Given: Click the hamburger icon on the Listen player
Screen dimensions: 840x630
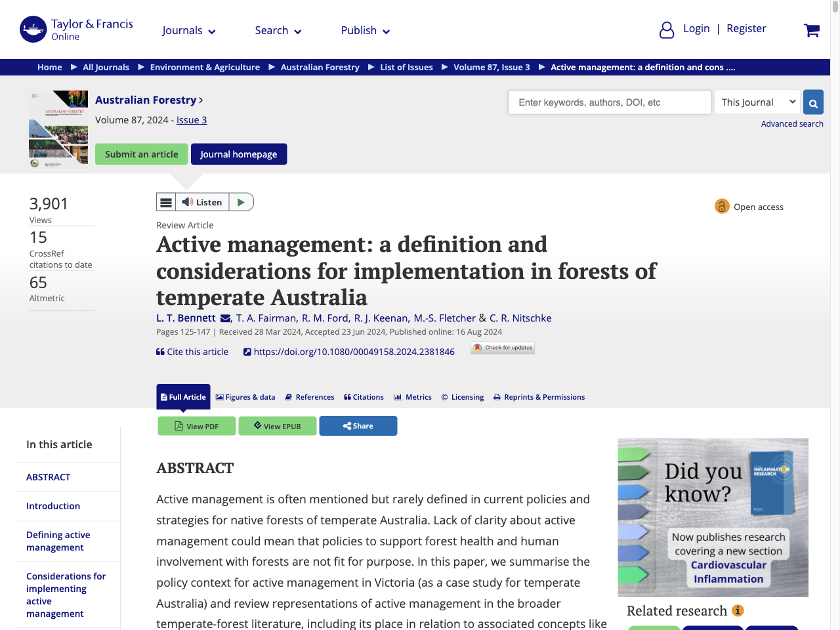Looking at the screenshot, I should pyautogui.click(x=165, y=201).
